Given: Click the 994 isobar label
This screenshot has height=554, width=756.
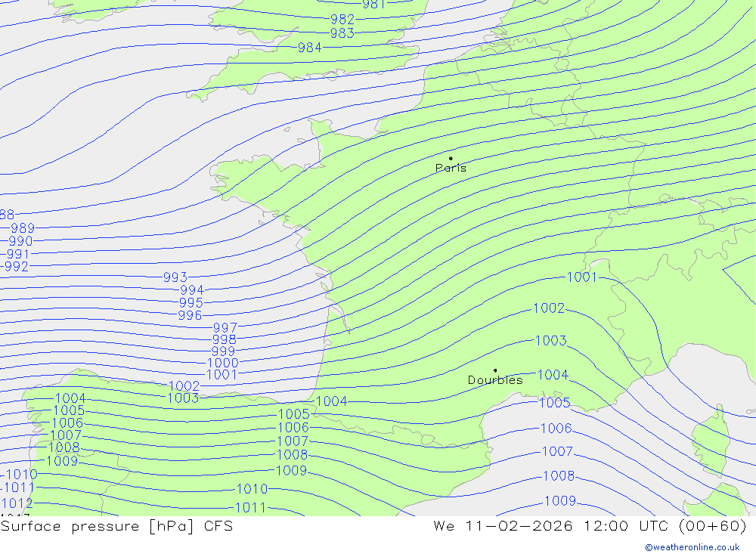Looking at the screenshot, I should 192,290.
